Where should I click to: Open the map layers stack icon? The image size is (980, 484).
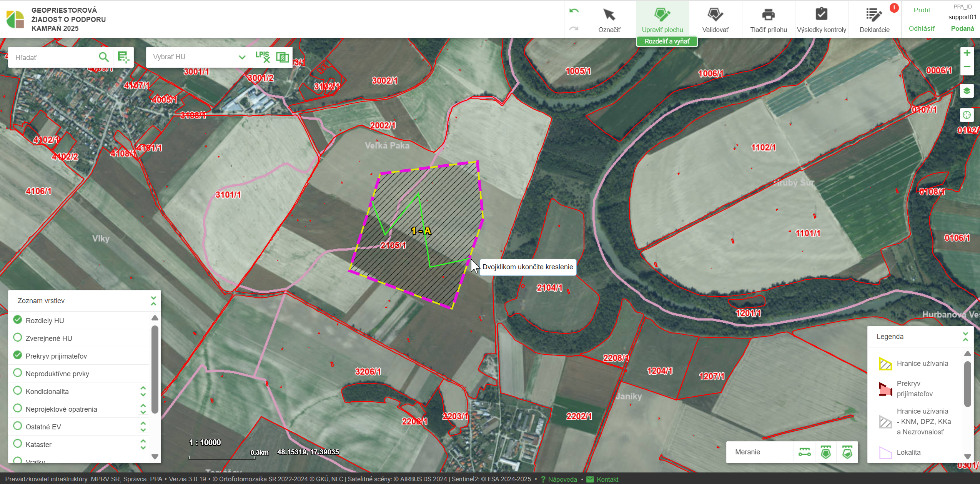click(x=967, y=91)
